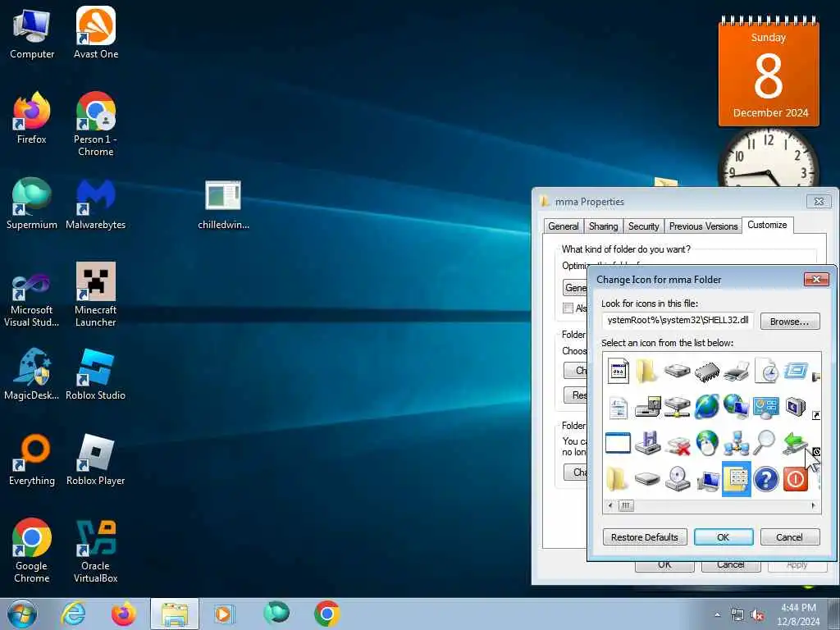Select the closed folder icon in bottom row
Viewport: 840px width, 630px height.
(617, 479)
